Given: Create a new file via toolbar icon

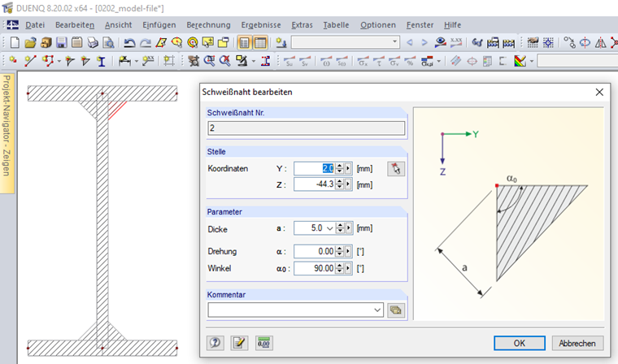Looking at the screenshot, I should coord(15,42).
